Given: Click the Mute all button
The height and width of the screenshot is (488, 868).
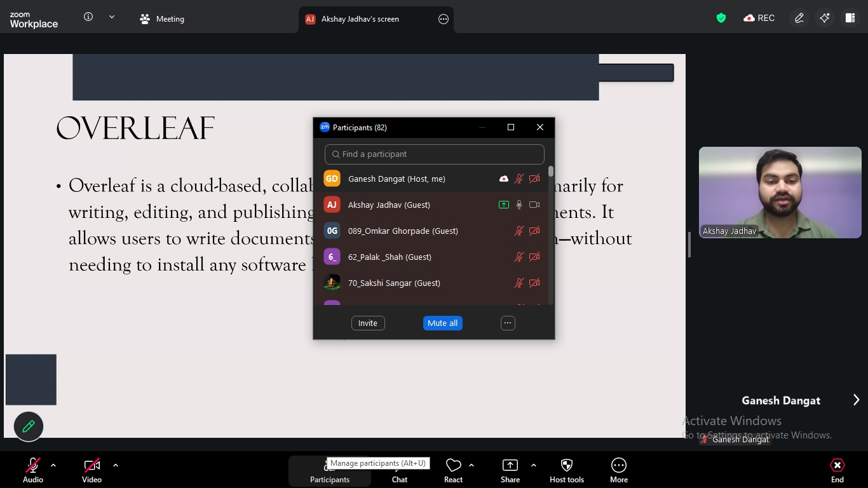Looking at the screenshot, I should [x=442, y=323].
